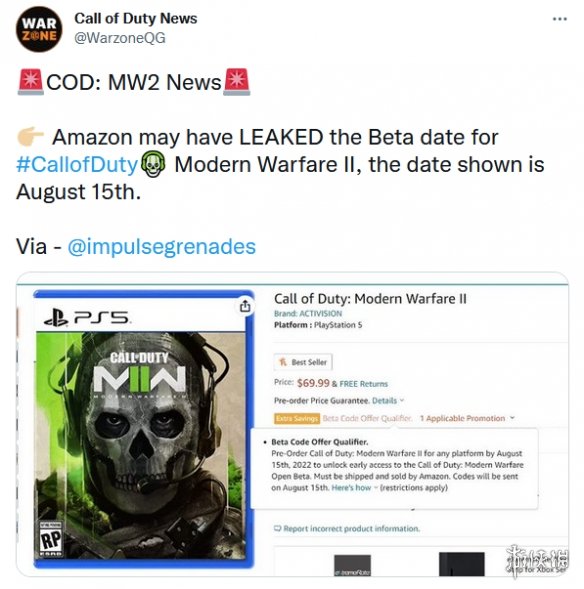Click the share icon on cover image

click(245, 306)
